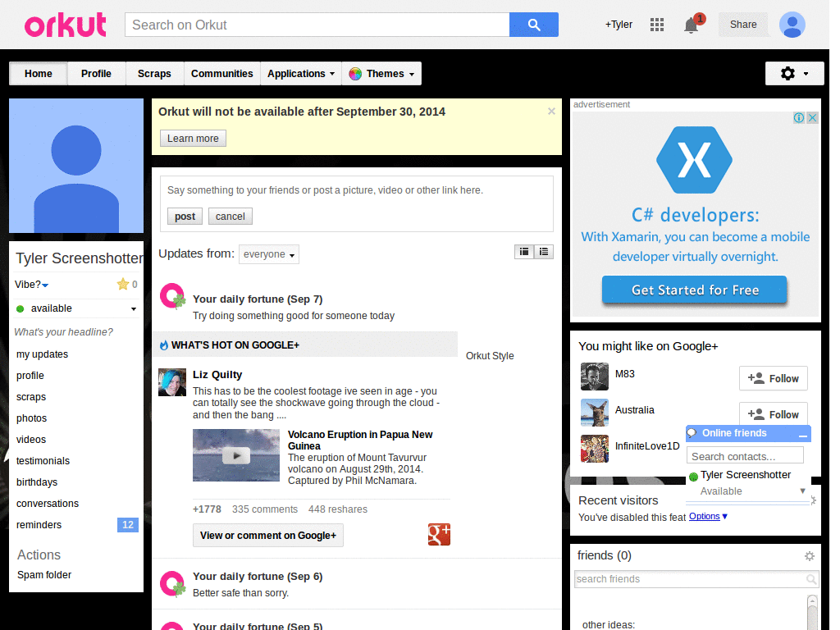840x630 pixels.
Task: Expand the Themes dropdown menu
Action: pos(381,73)
